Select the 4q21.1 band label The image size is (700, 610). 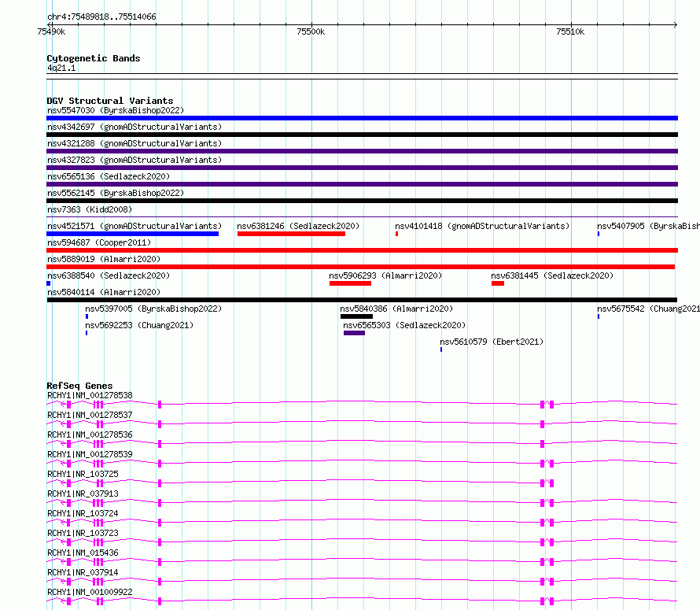pos(61,68)
